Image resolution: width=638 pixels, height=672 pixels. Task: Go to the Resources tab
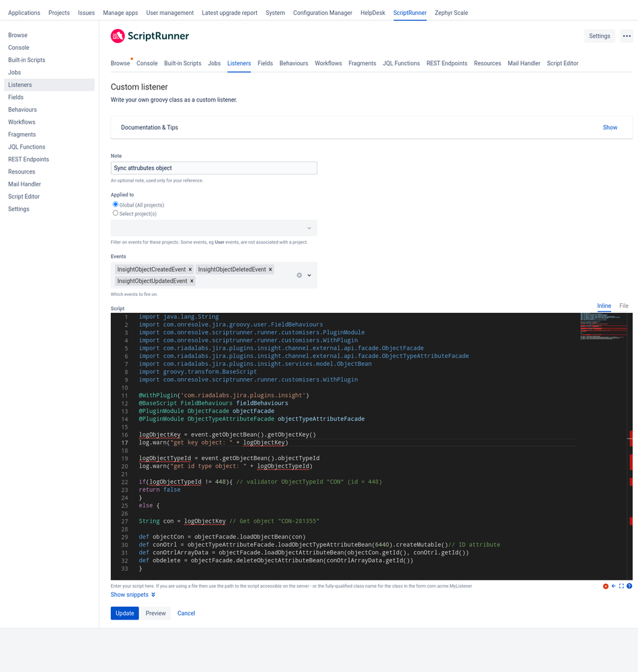pyautogui.click(x=487, y=63)
